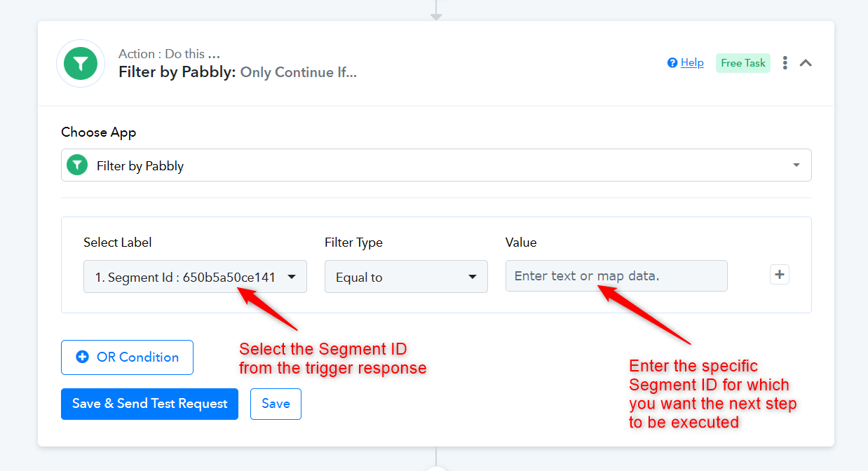The image size is (868, 471).
Task: Open the Help link
Action: (x=692, y=63)
